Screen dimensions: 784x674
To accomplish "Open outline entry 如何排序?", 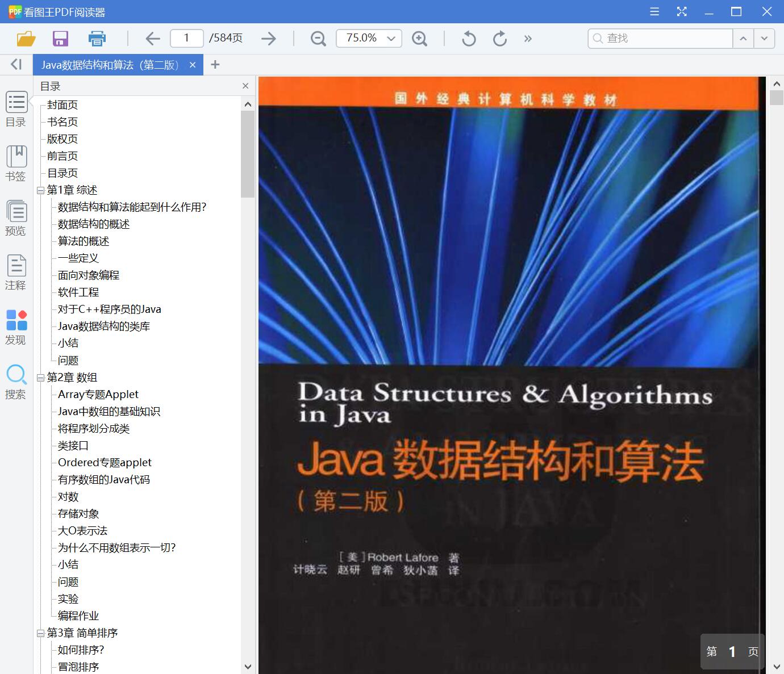I will click(x=81, y=650).
